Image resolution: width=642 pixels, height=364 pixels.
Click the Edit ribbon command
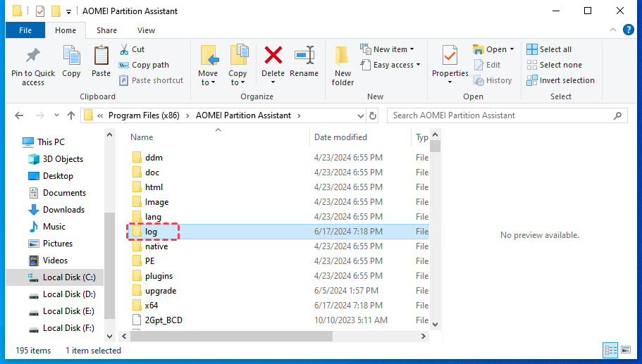[487, 65]
